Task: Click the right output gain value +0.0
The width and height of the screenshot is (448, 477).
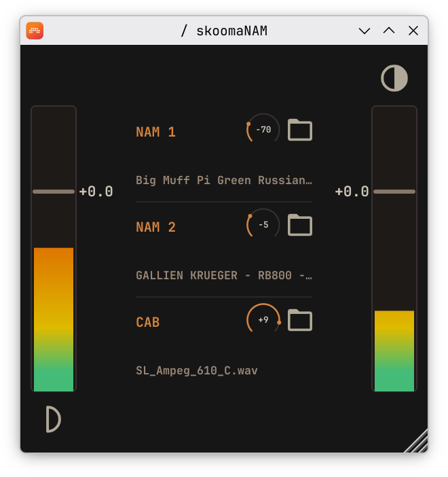Action: coord(352,192)
